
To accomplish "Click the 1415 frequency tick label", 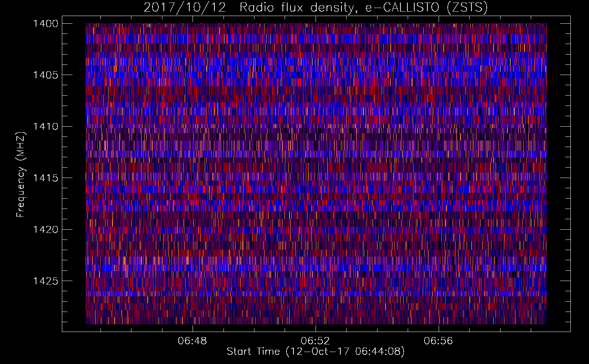I will coord(46,178).
